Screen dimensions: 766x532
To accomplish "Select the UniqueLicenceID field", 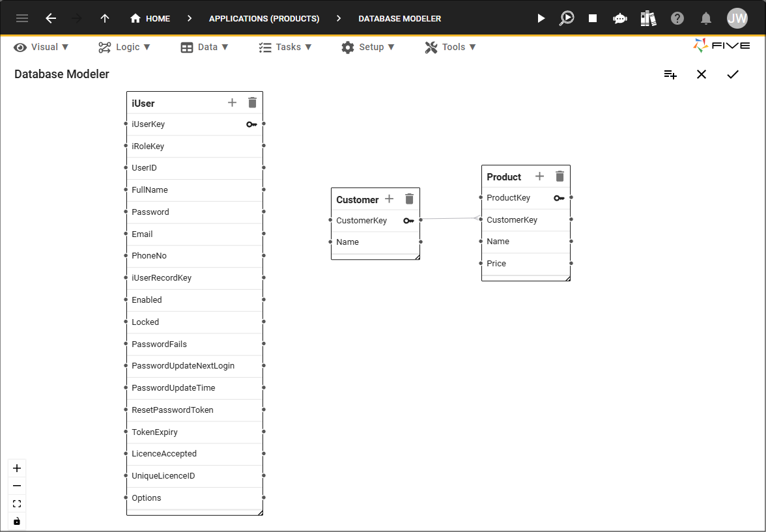I will [x=195, y=476].
